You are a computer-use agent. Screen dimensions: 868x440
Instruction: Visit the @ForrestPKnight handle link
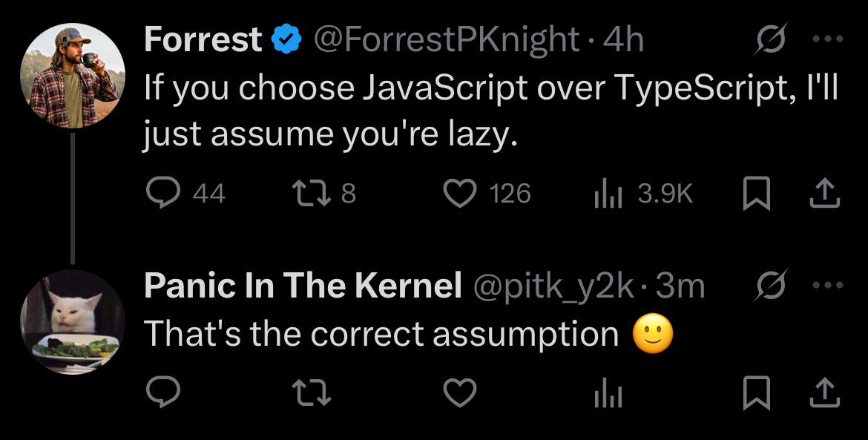tap(447, 39)
